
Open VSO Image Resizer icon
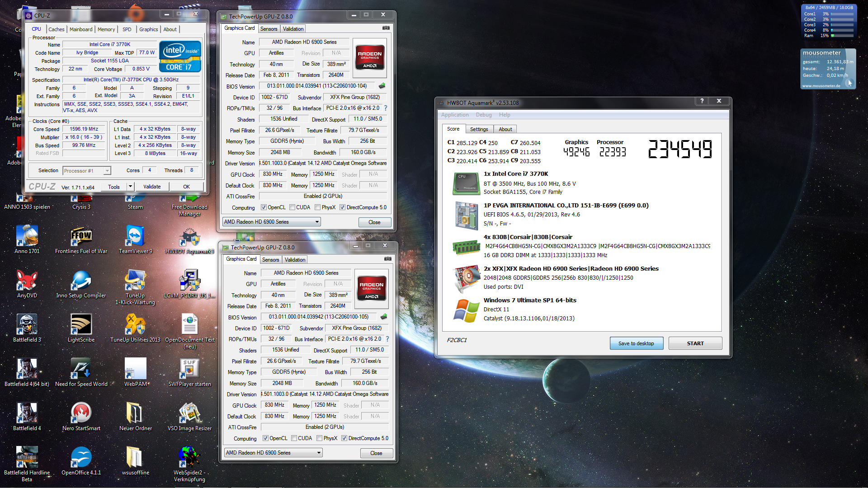(x=190, y=416)
